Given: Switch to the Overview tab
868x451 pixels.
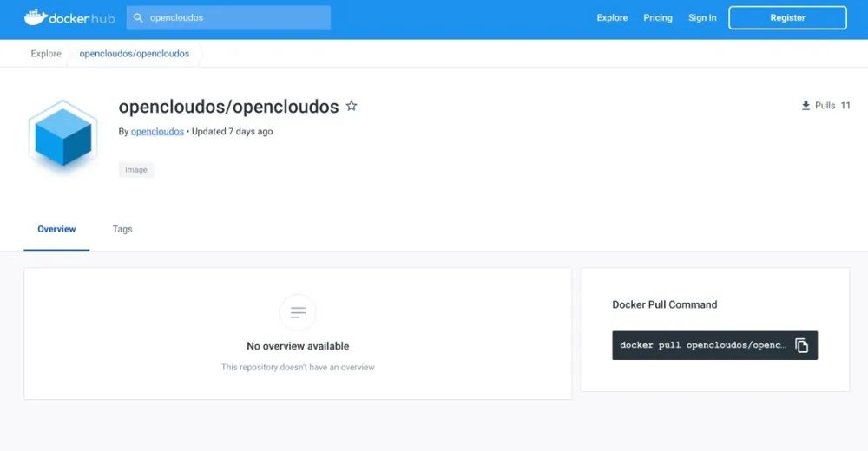Looking at the screenshot, I should (x=56, y=229).
